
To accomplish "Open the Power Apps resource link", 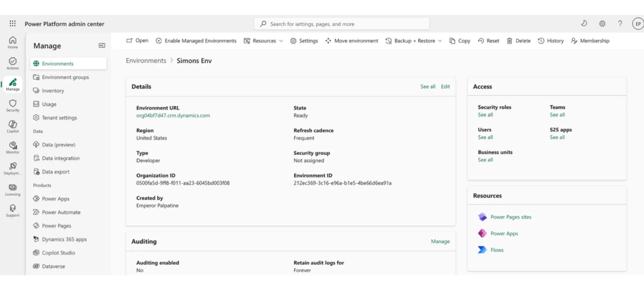I will [x=504, y=233].
